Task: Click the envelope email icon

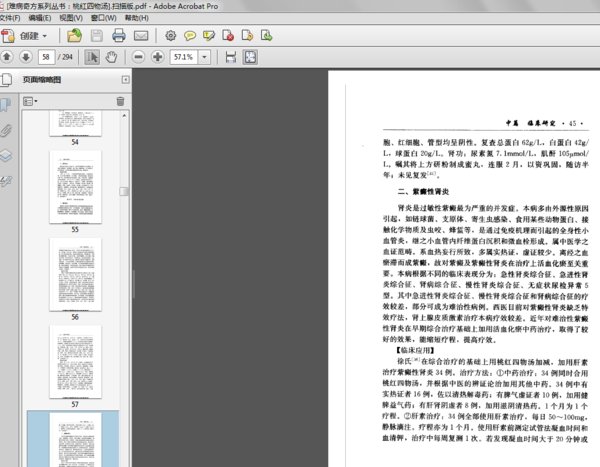Action: pyautogui.click(x=141, y=35)
